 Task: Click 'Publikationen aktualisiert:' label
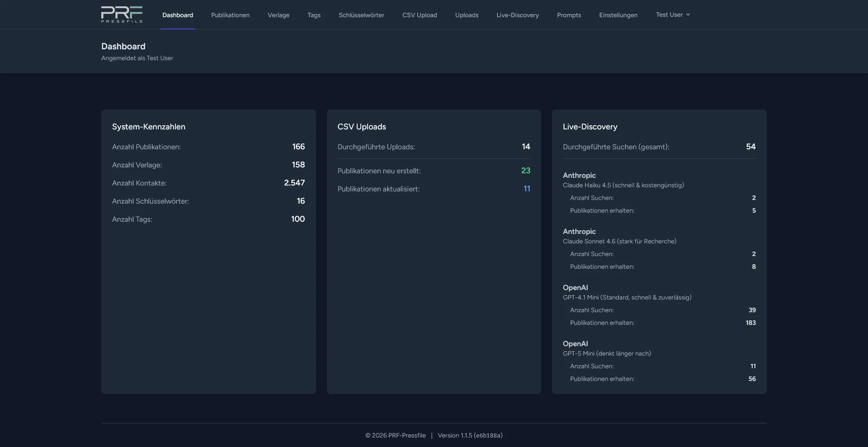click(x=378, y=189)
